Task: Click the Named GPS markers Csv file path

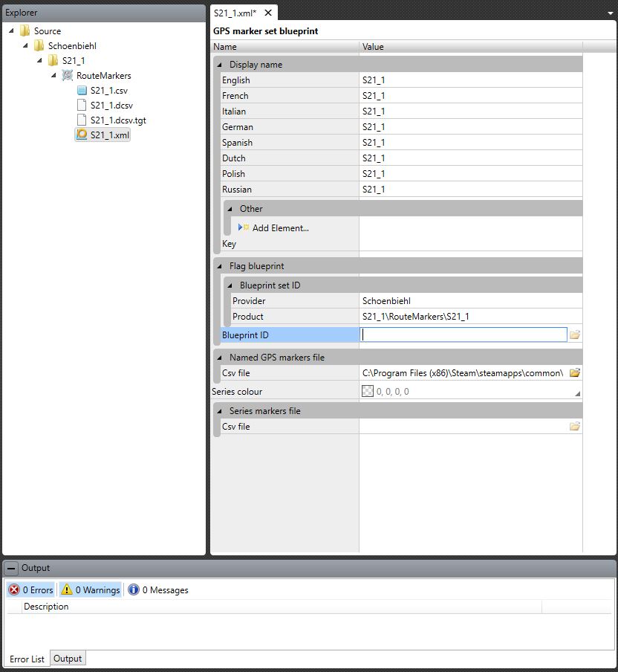Action: (463, 373)
